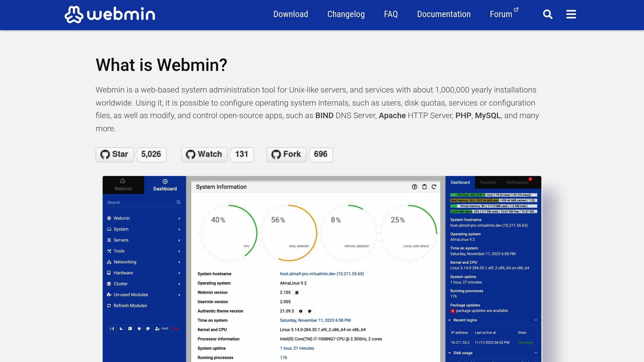This screenshot has width=644, height=362.
Task: Click the GitHub Star button
Action: pyautogui.click(x=114, y=154)
